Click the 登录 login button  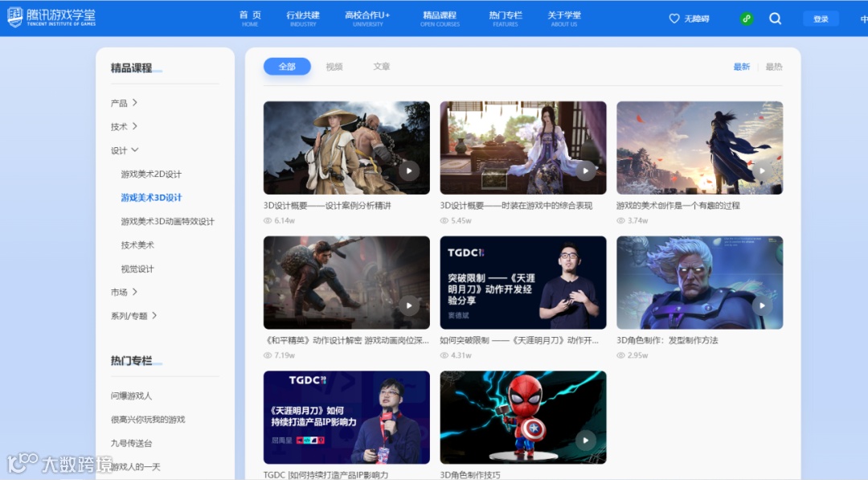tap(821, 18)
